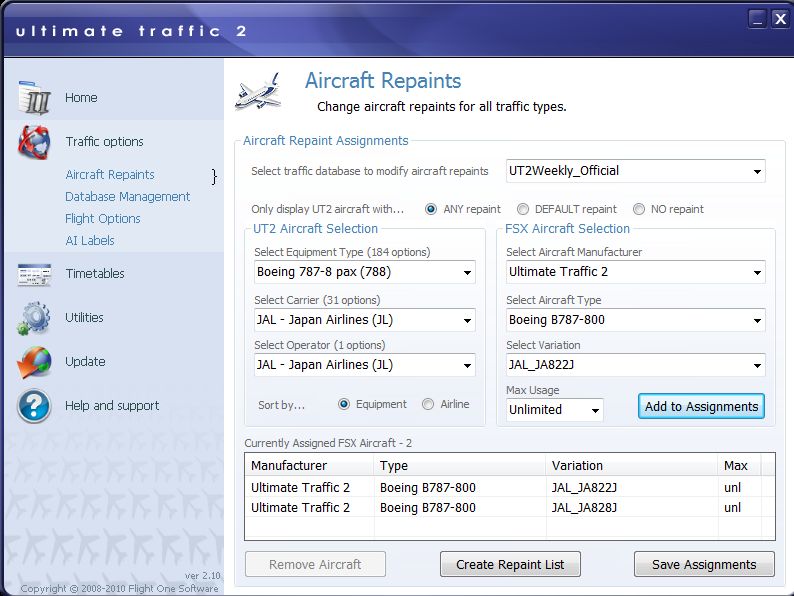This screenshot has height=596, width=794.
Task: Open AI Labels link
Action: coord(90,241)
